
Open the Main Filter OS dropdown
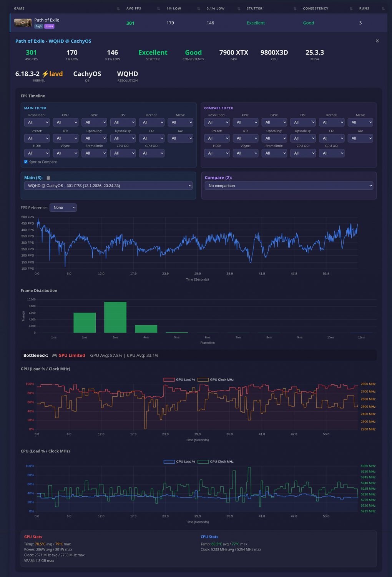point(123,122)
